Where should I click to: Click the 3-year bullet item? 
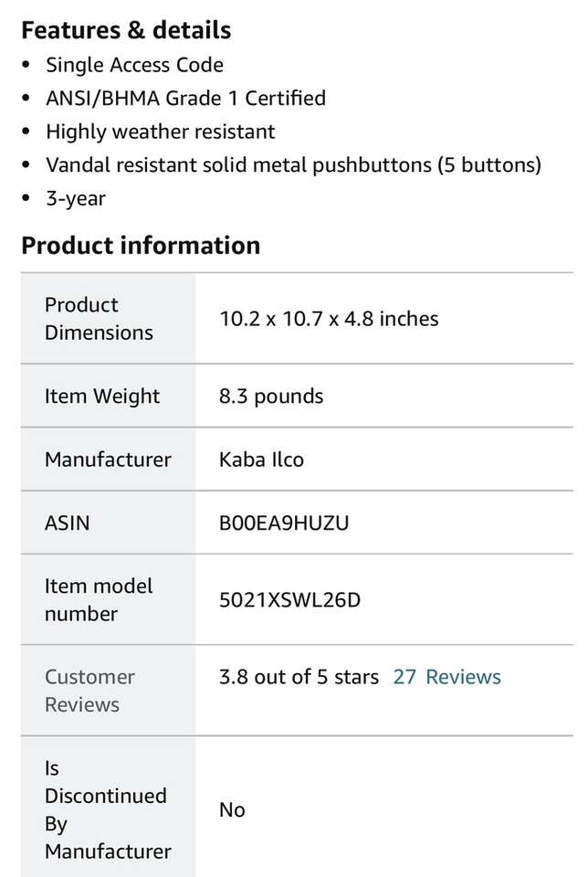(76, 198)
